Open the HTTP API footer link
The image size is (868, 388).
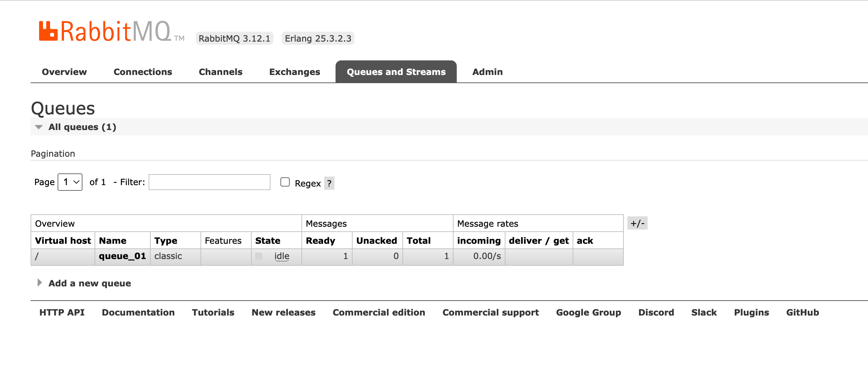coord(62,312)
